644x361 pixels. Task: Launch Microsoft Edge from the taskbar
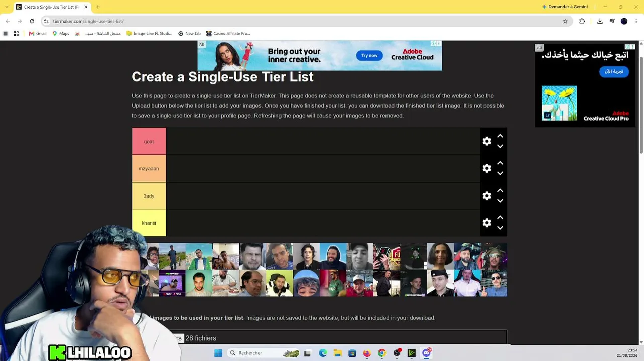click(x=323, y=353)
